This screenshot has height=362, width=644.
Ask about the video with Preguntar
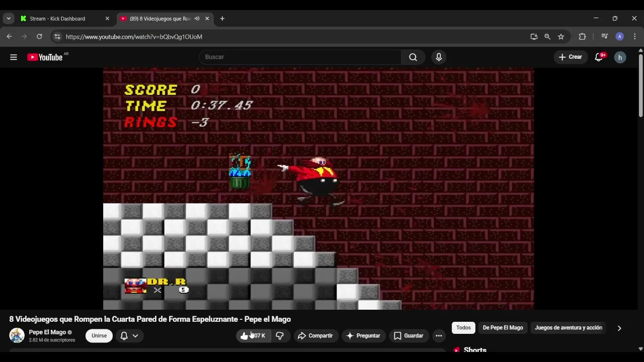click(364, 336)
